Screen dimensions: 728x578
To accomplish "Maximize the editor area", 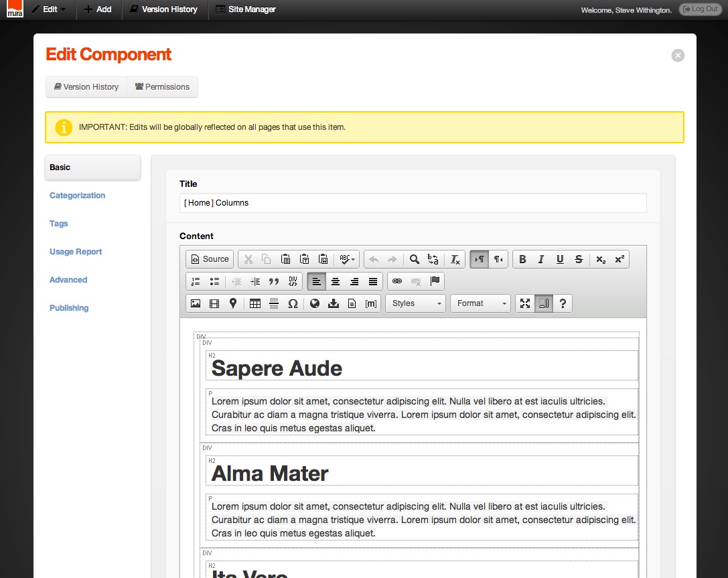I will tap(525, 303).
